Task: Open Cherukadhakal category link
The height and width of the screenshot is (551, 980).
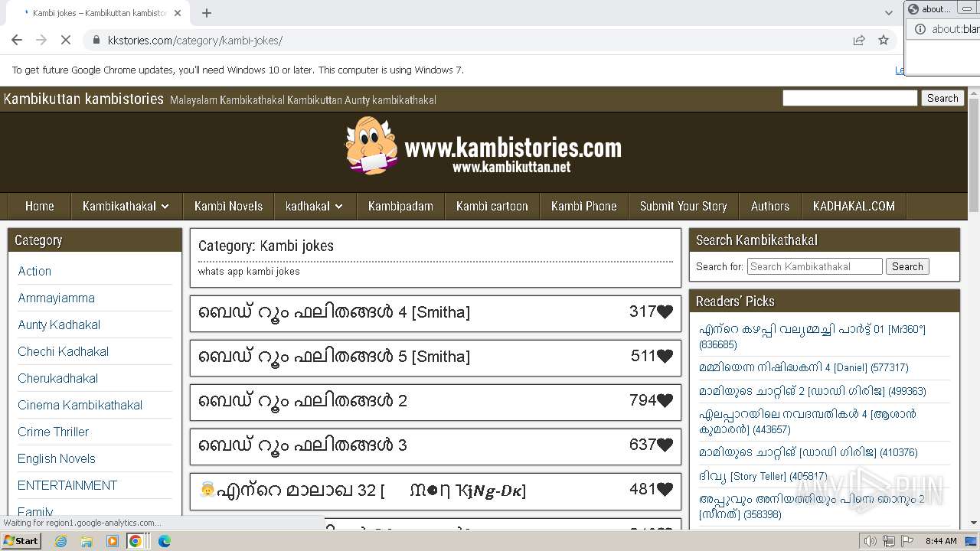Action: (57, 378)
